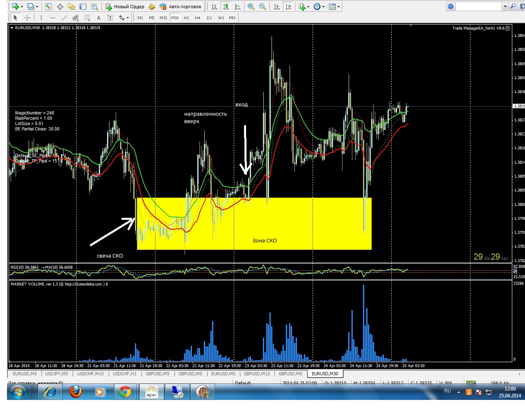The height and width of the screenshot is (420, 525).
Task: Expand the New Chart dropdown arrow
Action: [21, 7]
